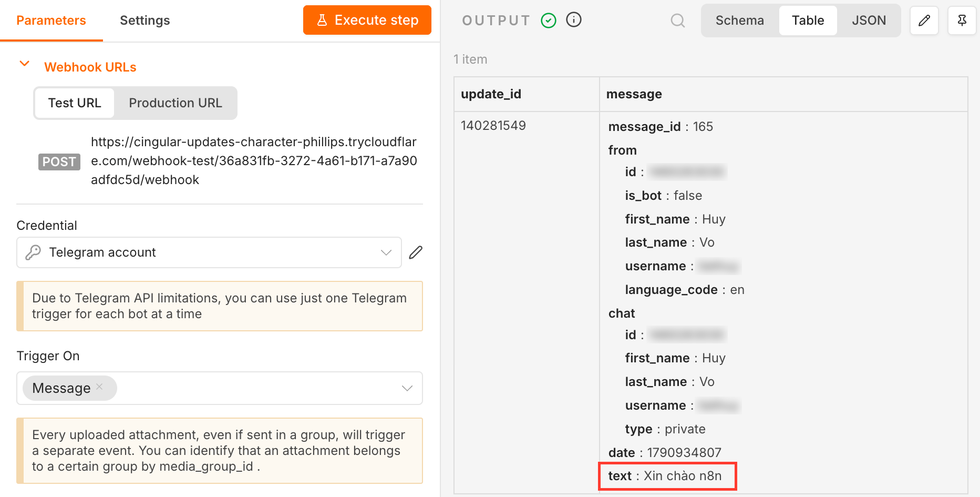Open the Settings tab

click(x=145, y=21)
